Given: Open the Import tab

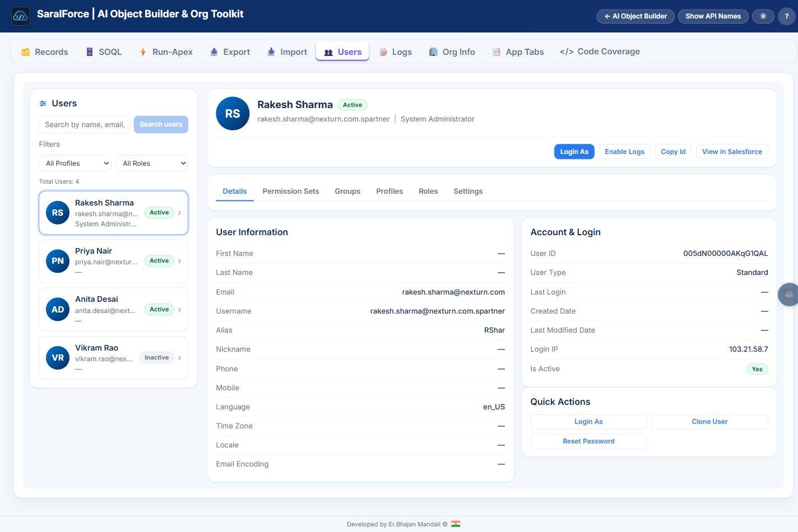Looking at the screenshot, I should coord(287,52).
